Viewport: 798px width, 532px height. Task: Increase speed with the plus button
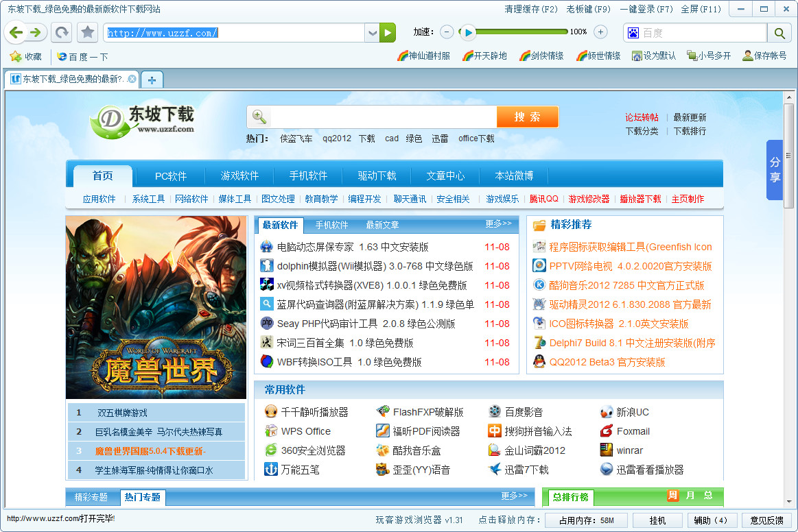[x=600, y=32]
